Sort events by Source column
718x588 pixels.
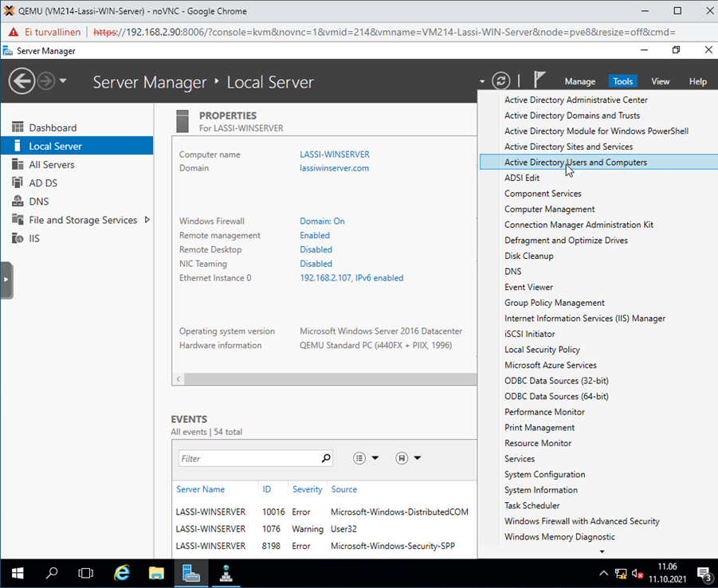pos(344,489)
